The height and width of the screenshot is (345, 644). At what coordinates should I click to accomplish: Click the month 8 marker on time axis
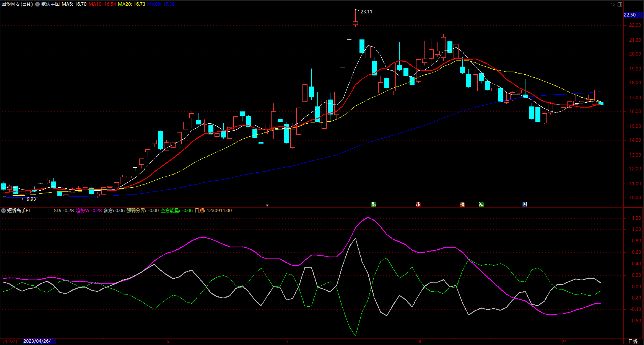(420, 342)
